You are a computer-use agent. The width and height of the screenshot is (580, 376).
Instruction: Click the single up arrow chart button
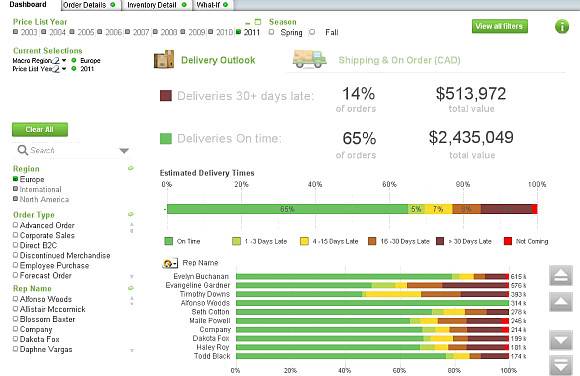(x=561, y=302)
